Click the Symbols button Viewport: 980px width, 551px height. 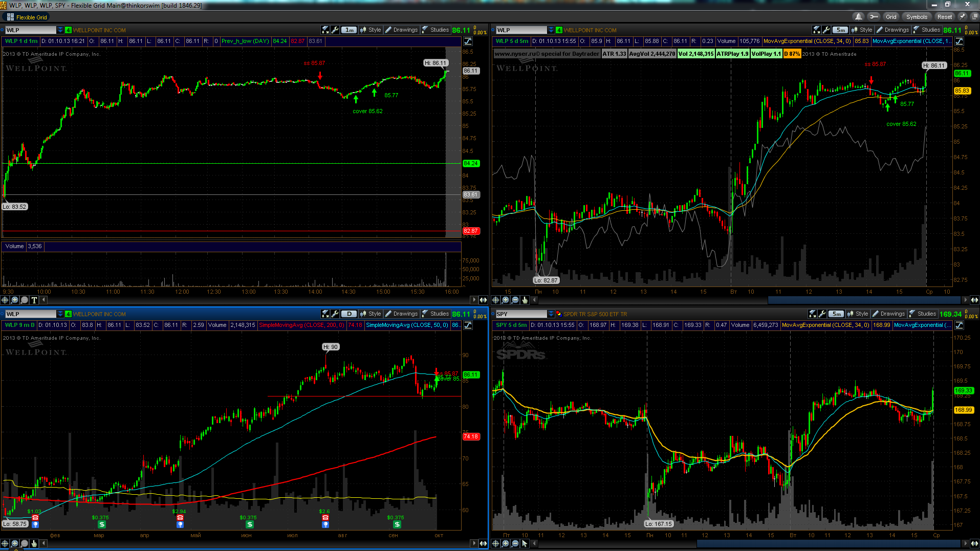[917, 17]
